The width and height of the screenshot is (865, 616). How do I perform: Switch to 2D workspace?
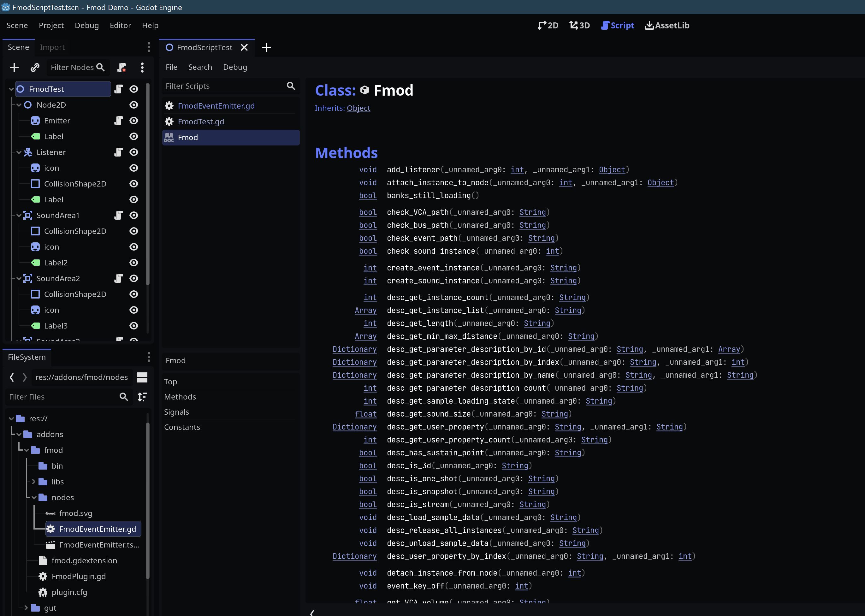click(548, 26)
